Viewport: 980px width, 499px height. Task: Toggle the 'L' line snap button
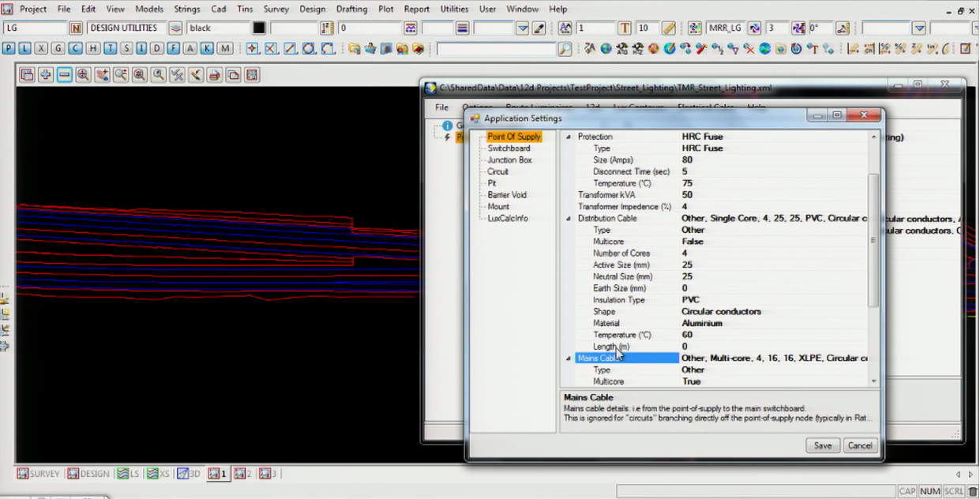coord(25,49)
